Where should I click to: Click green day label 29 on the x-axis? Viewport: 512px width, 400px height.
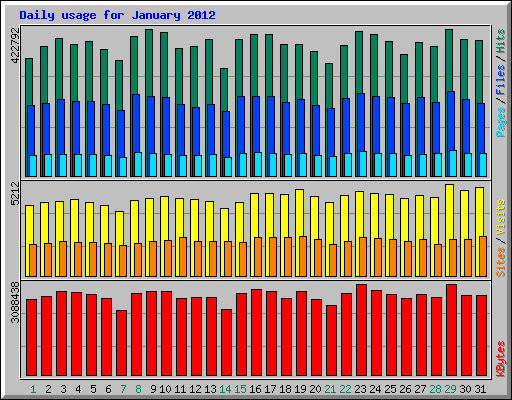(450, 389)
